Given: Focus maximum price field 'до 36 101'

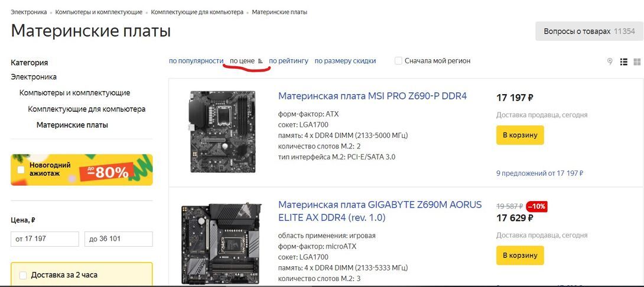Looking at the screenshot, I should click(x=118, y=239).
